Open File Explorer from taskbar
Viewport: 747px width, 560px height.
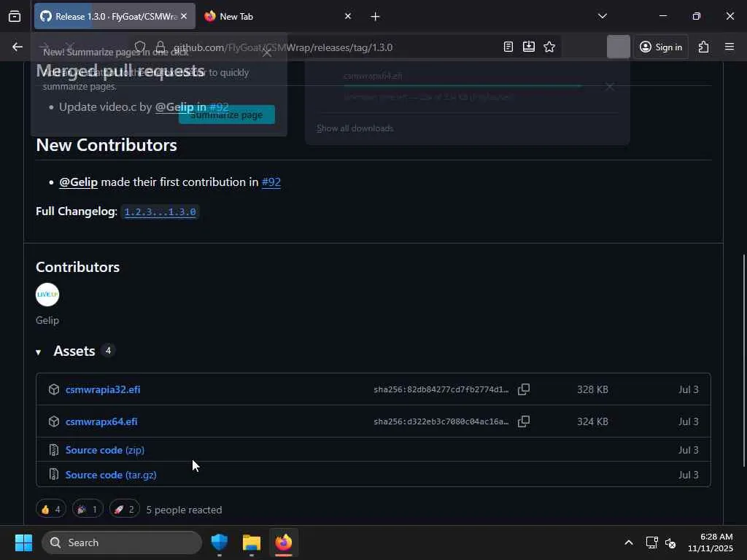pyautogui.click(x=252, y=542)
